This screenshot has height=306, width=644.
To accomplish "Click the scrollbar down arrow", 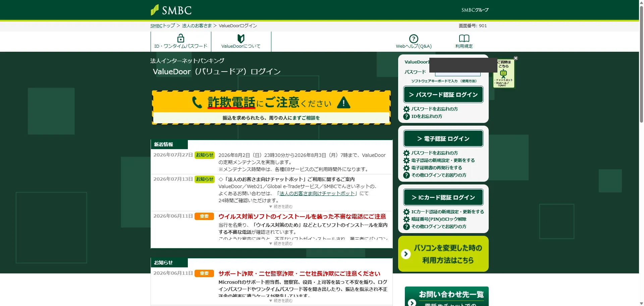I will pos(641,304).
